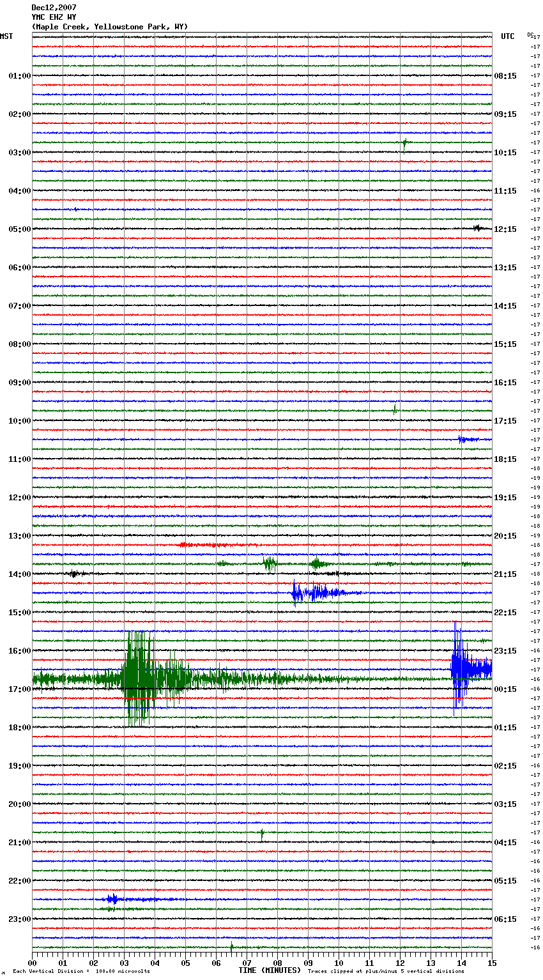
Task: Click the 04:15 UTC time label
Action: (505, 843)
